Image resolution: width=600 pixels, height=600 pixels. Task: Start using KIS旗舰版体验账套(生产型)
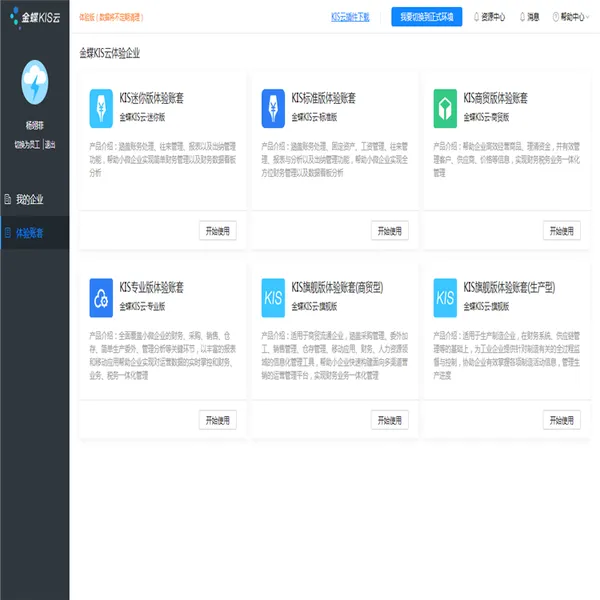(x=562, y=420)
